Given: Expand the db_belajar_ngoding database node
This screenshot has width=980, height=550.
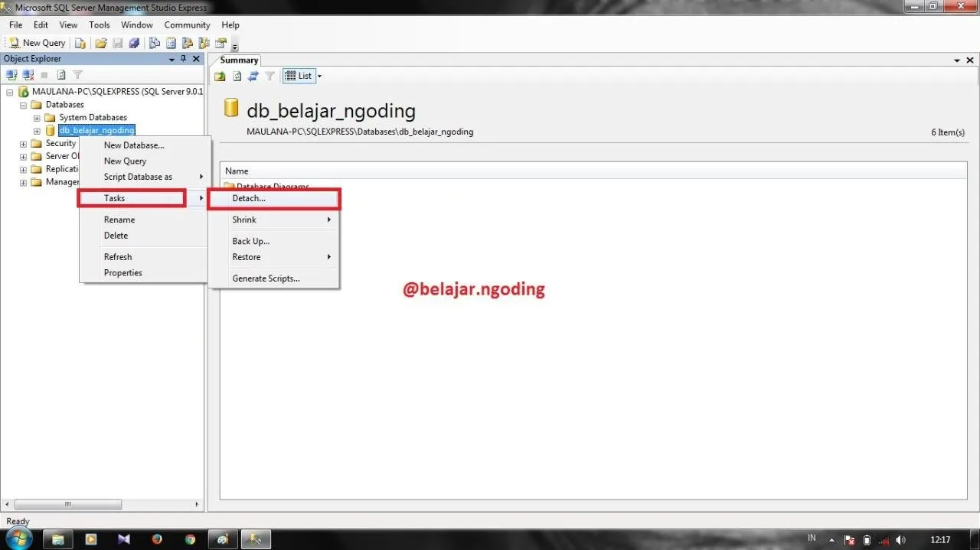Looking at the screenshot, I should point(37,131).
